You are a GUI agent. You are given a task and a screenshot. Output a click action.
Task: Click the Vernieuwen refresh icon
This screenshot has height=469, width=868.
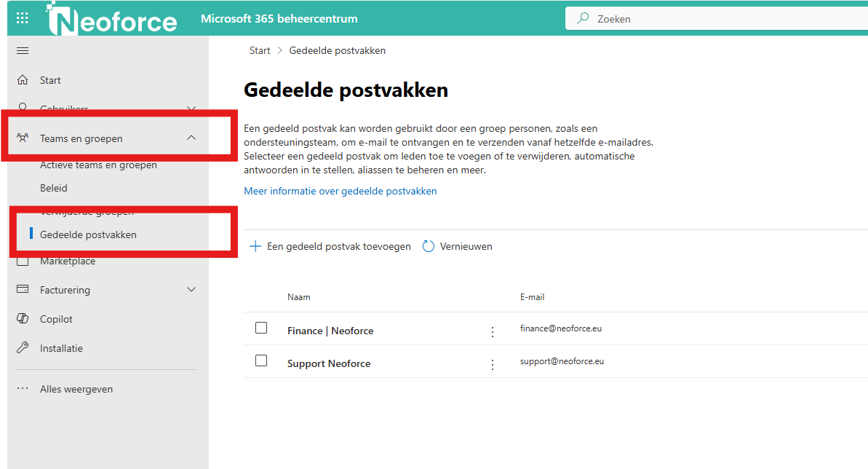pyautogui.click(x=429, y=246)
